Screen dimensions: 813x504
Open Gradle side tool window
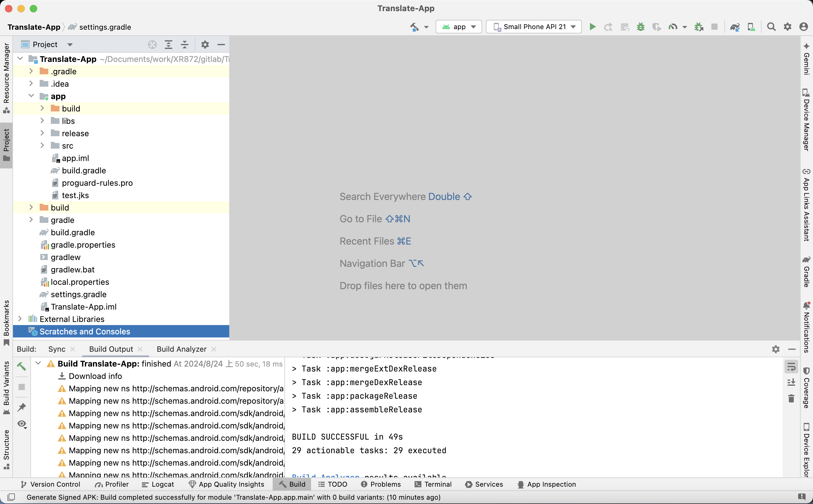806,272
